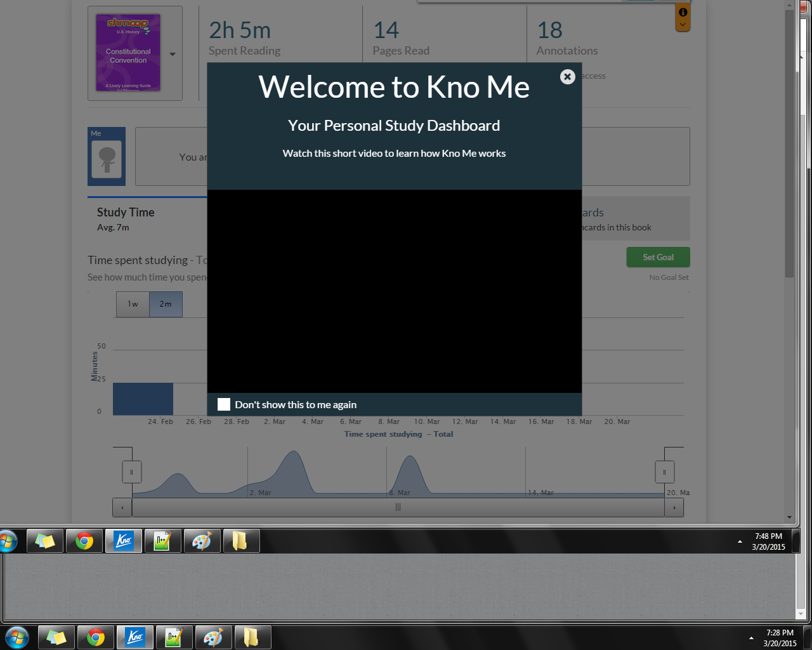This screenshot has width=812, height=650.
Task: Open Sticky Notes in the 7:28 PM taskbar
Action: [x=56, y=637]
